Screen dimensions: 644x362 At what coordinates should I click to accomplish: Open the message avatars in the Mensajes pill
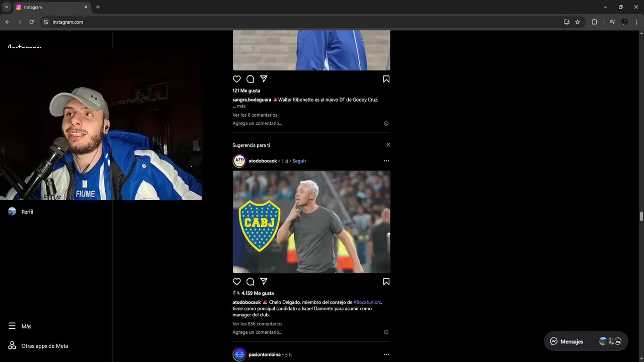[x=610, y=341]
